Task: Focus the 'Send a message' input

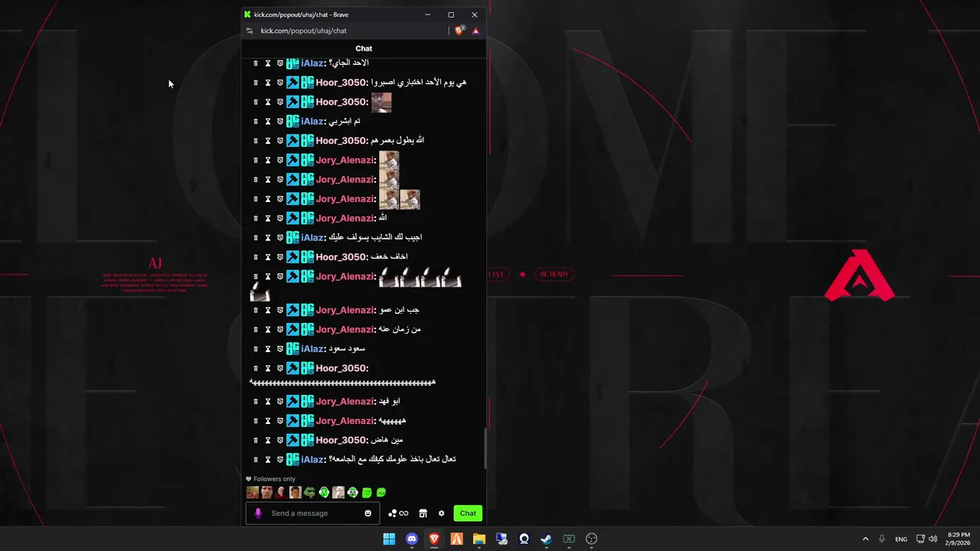Action: point(312,514)
